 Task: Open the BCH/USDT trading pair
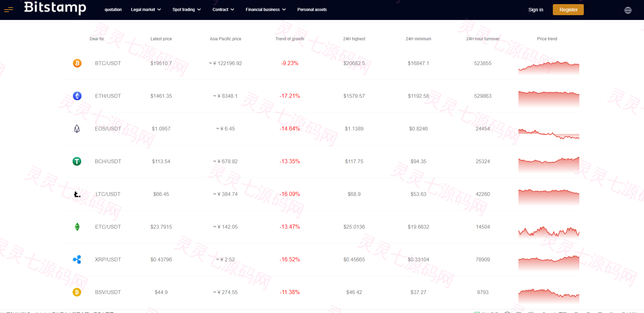pos(108,161)
